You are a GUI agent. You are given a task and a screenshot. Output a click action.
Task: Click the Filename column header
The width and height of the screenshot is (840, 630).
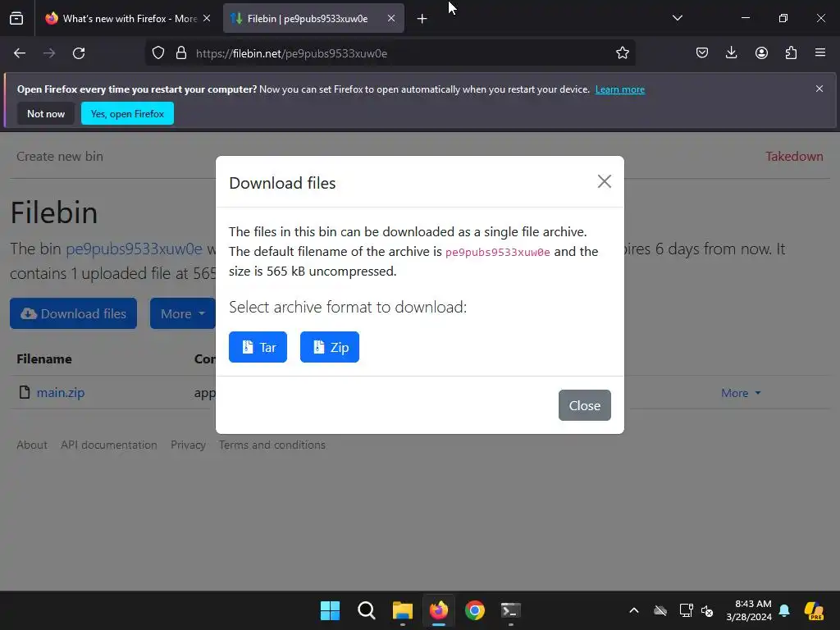point(44,359)
